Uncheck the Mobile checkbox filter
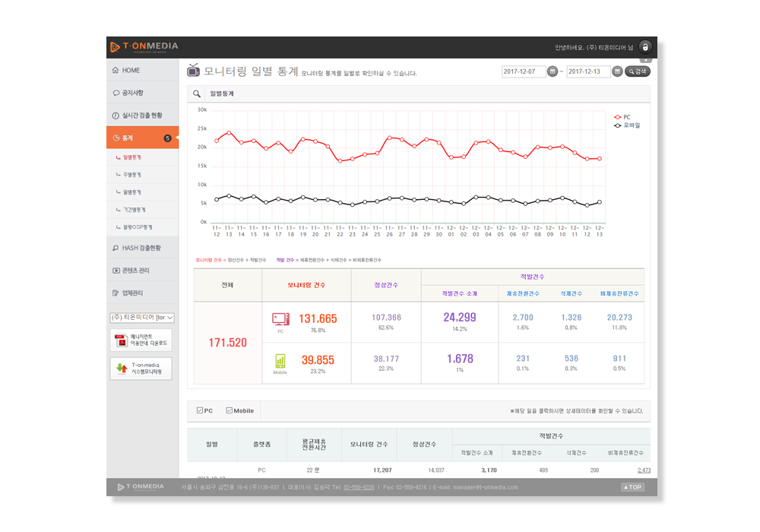Viewport: 760px width, 532px height. (x=230, y=410)
